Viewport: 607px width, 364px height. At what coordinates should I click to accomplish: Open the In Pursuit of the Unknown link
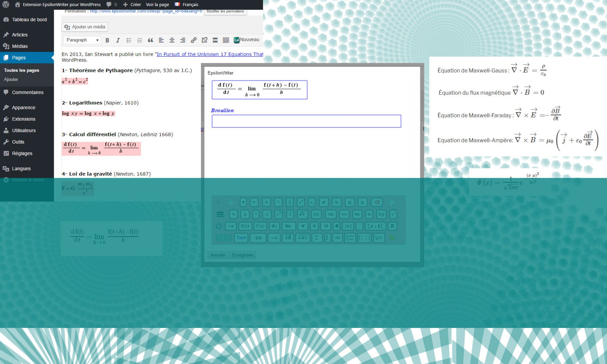(x=210, y=54)
